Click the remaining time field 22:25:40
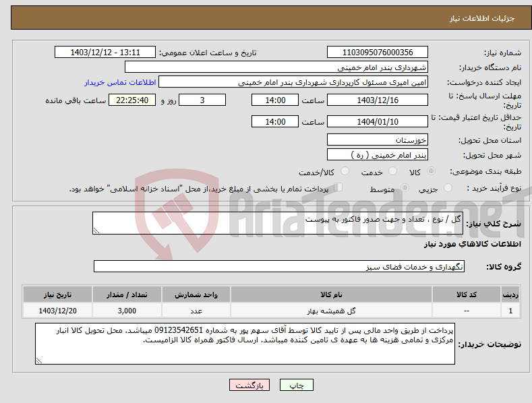 pos(132,100)
